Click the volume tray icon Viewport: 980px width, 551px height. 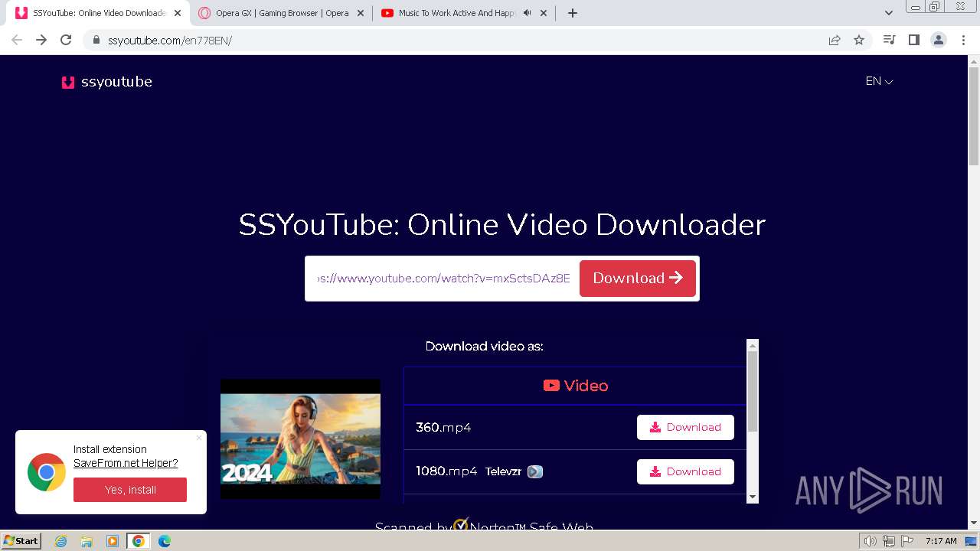pyautogui.click(x=871, y=542)
